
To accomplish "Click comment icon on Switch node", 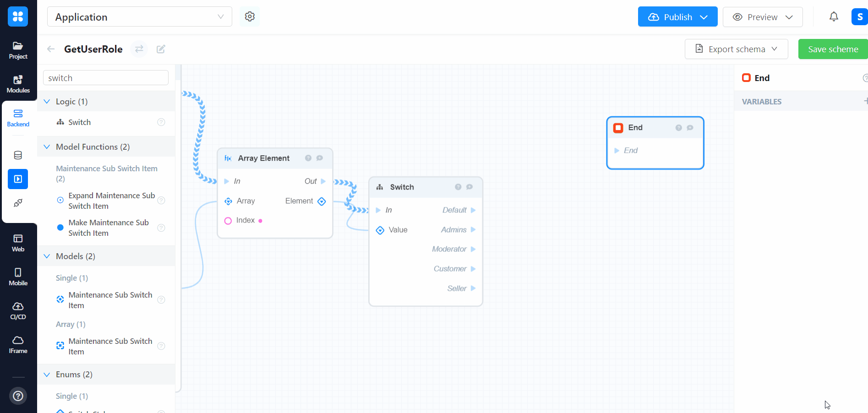I will click(469, 187).
